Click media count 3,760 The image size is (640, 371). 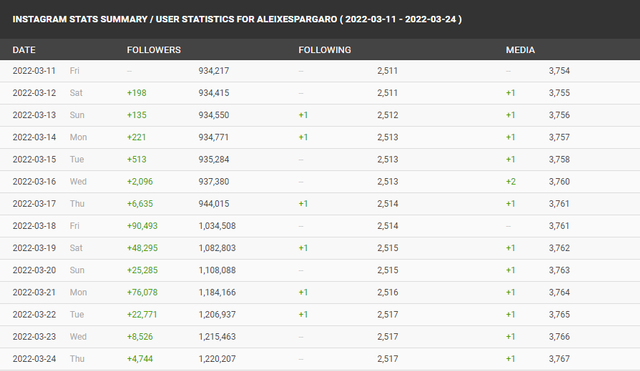(559, 181)
